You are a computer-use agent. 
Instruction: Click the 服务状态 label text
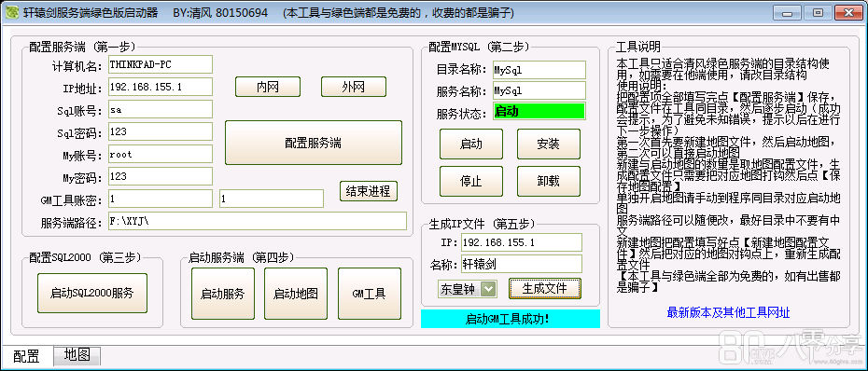pyautogui.click(x=462, y=114)
